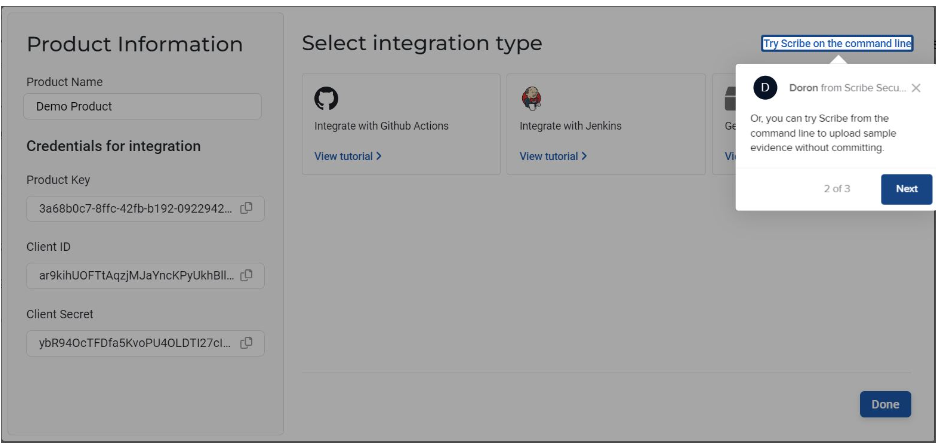
Task: Close the Scribe Security tour popup
Action: (916, 88)
